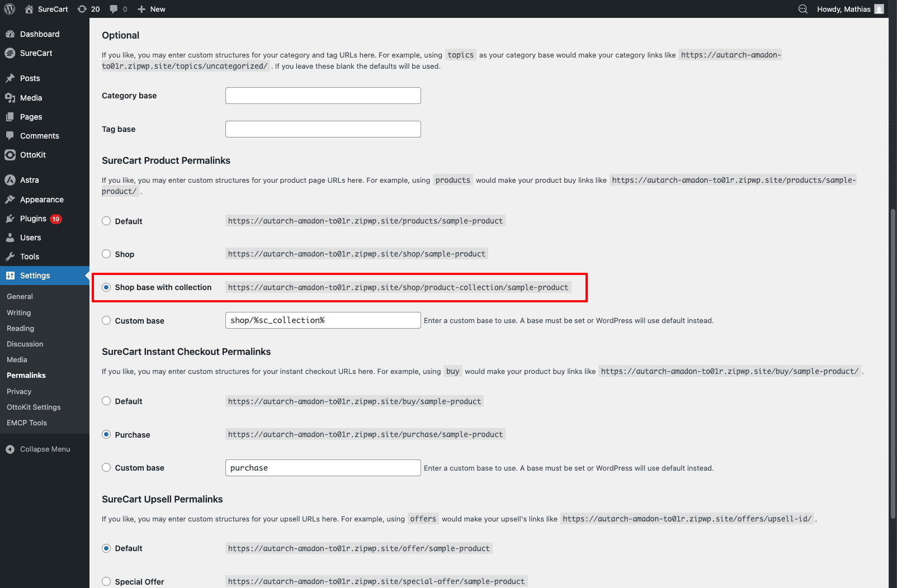Click the search icon in admin bar
Image resolution: width=897 pixels, height=588 pixels.
click(802, 9)
